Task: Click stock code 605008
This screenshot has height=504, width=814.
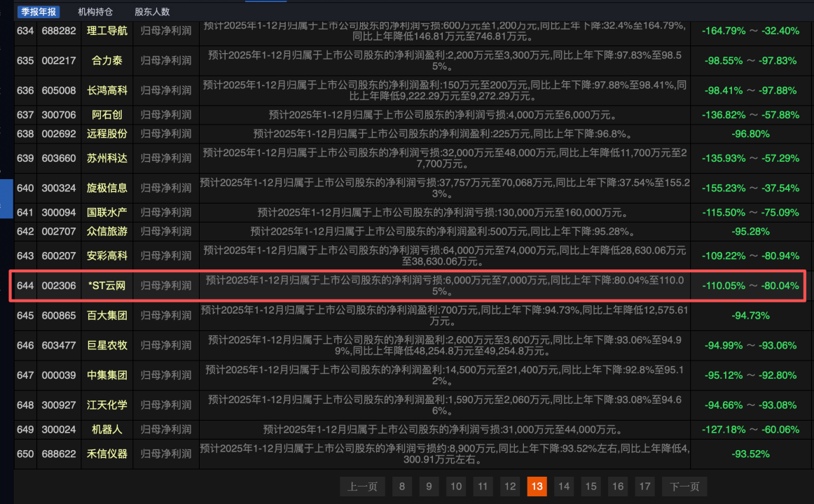Action: coord(59,90)
